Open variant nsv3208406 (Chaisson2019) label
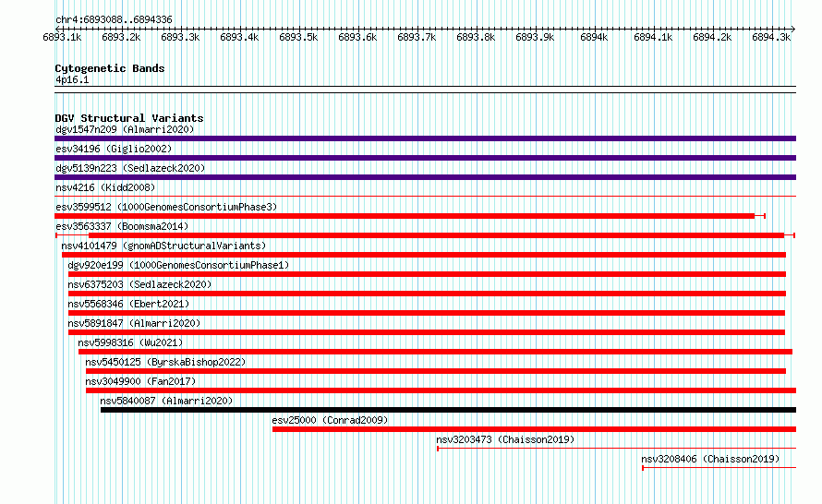This screenshot has width=822, height=504. click(x=710, y=459)
